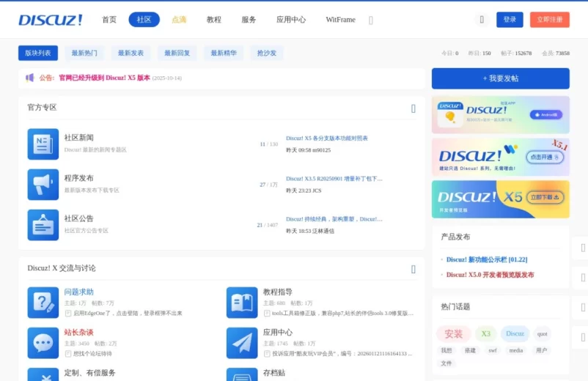588x381 pixels.
Task: Switch to the 最新精华 tab
Action: click(224, 53)
